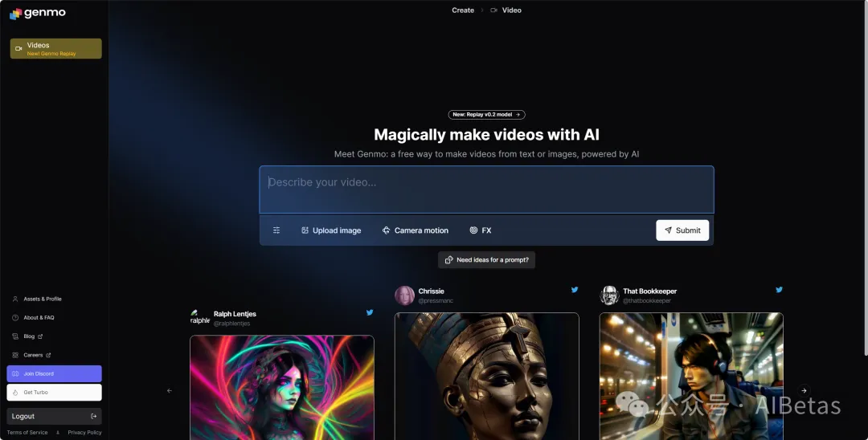This screenshot has width=868, height=440.
Task: Open the neon woman artwork thumbnail
Action: (x=282, y=388)
